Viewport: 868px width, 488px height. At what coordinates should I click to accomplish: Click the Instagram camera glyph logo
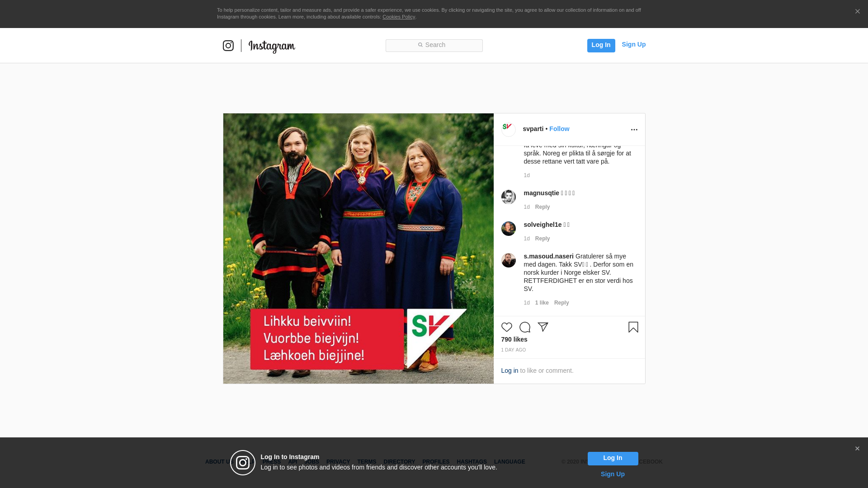click(x=228, y=46)
